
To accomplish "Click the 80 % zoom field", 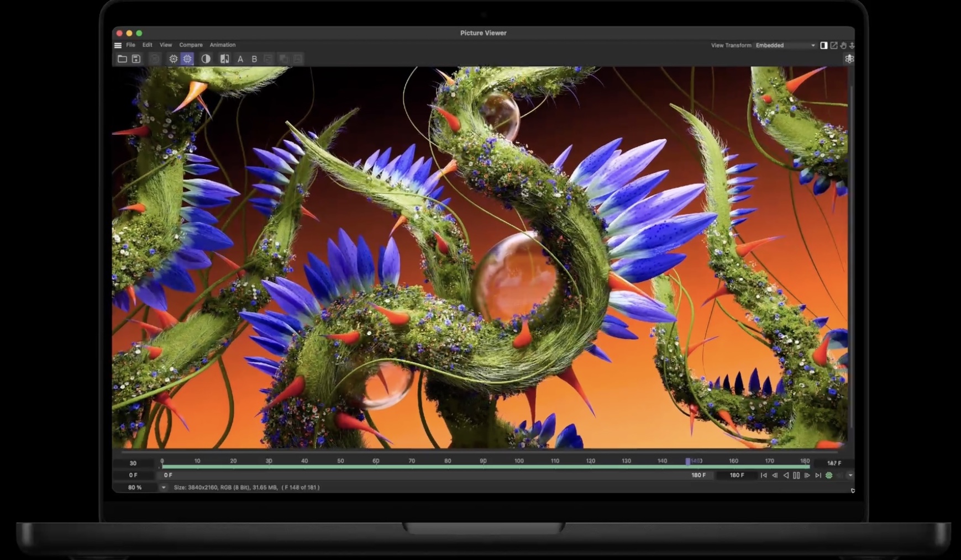I will (x=135, y=487).
